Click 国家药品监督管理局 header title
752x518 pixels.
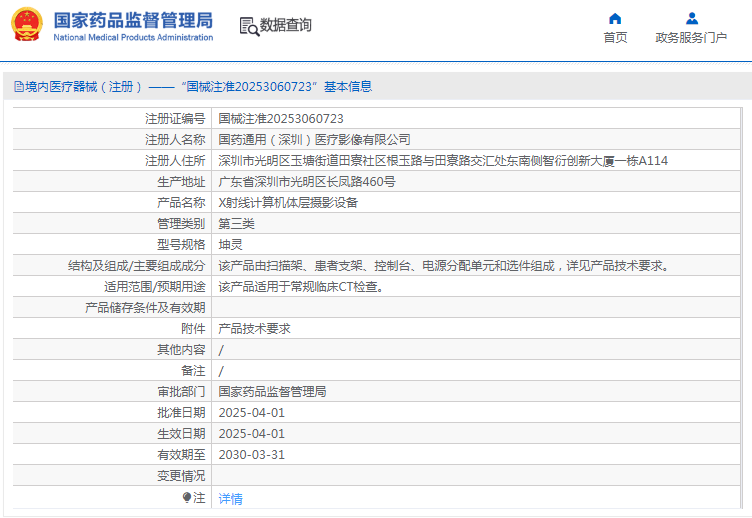pos(133,20)
